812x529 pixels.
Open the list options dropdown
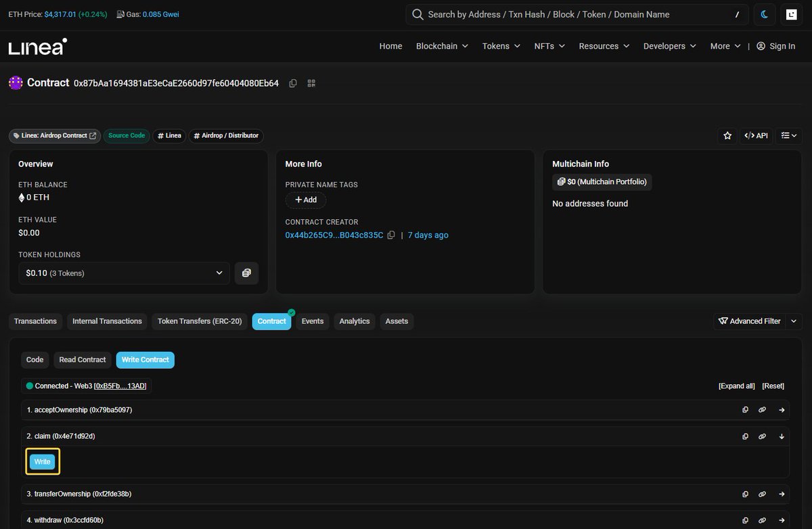tap(788, 135)
